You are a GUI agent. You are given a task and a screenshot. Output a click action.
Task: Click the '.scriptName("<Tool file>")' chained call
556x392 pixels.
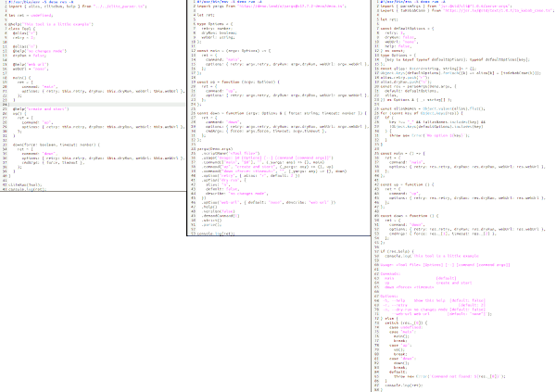pyautogui.click(x=231, y=154)
